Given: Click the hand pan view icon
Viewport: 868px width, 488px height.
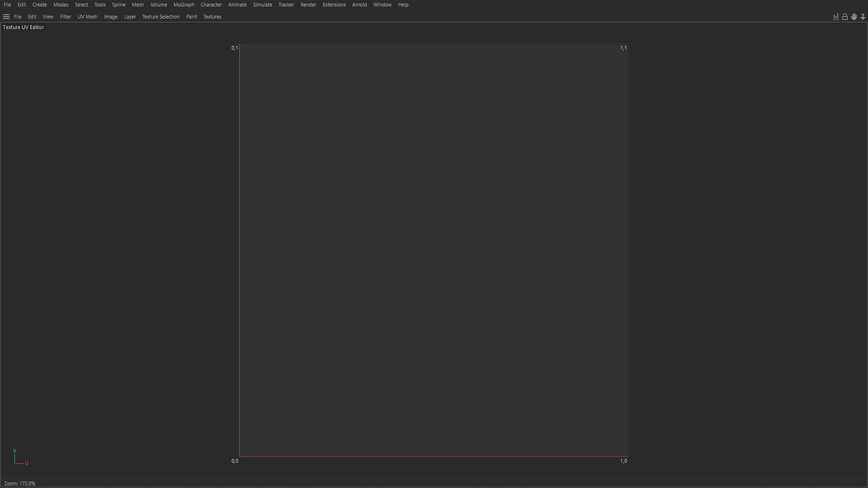Looking at the screenshot, I should 854,17.
